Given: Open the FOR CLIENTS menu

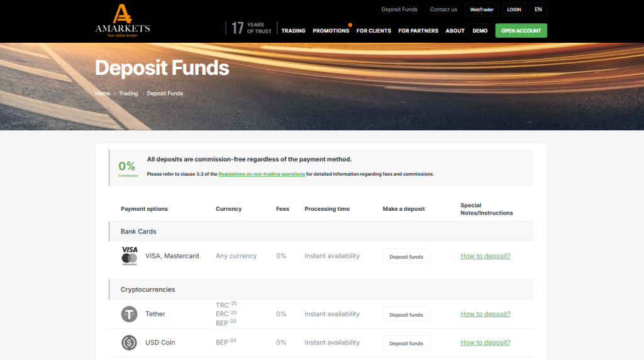Looking at the screenshot, I should click(374, 31).
